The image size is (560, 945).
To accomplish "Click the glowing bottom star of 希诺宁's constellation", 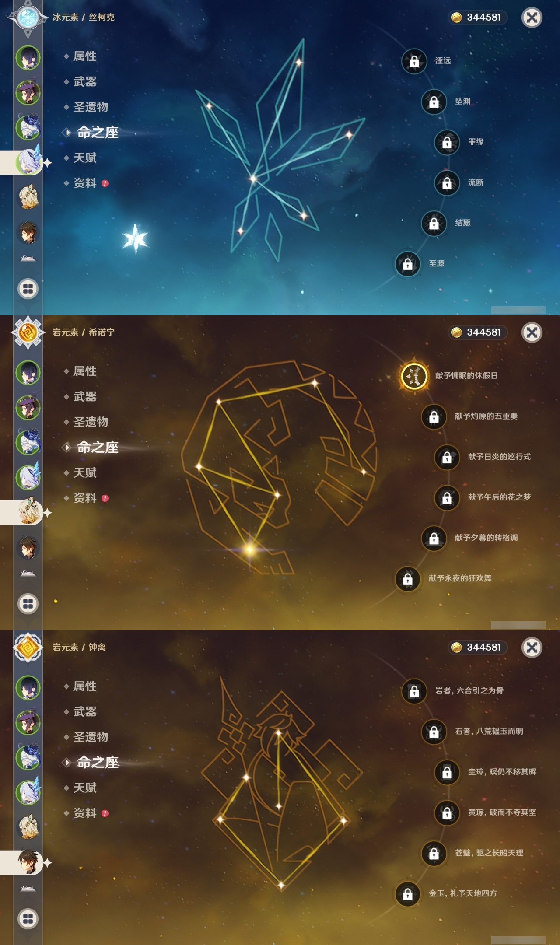I will [249, 549].
